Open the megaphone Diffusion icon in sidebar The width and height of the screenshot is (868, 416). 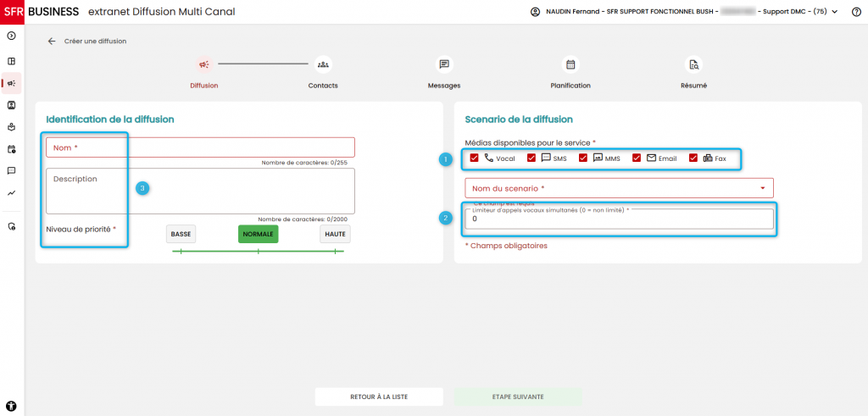coord(11,83)
